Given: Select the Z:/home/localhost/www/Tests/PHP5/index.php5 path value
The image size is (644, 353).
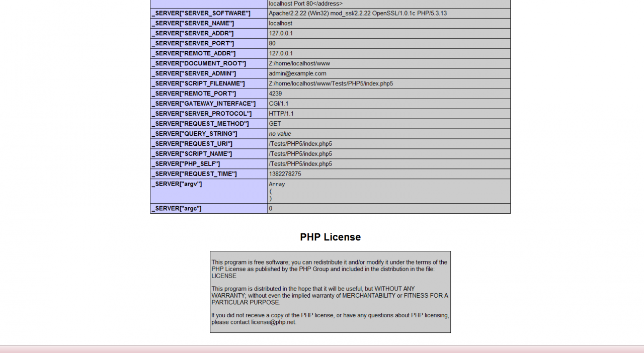Looking at the screenshot, I should 331,83.
